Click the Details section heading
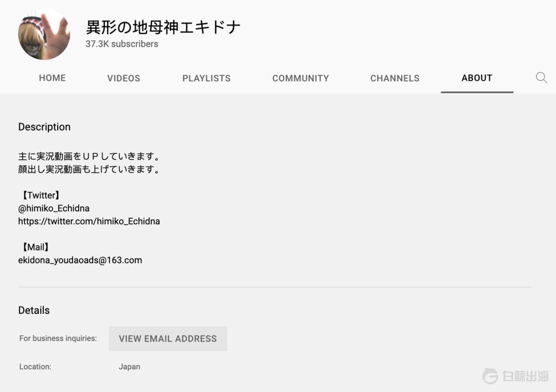This screenshot has width=556, height=392. click(34, 310)
